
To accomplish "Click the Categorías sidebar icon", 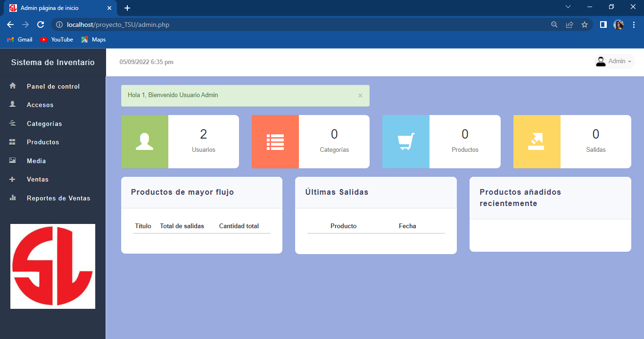I will click(x=13, y=124).
